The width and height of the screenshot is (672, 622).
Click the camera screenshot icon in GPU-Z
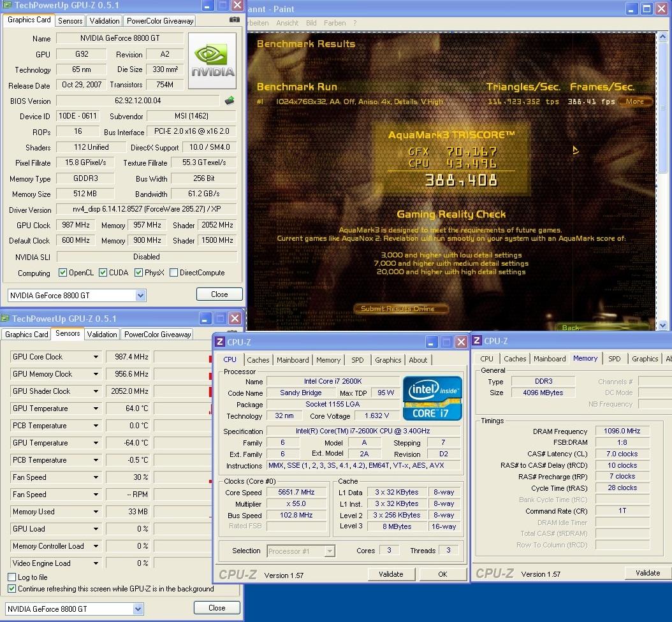pos(235,20)
